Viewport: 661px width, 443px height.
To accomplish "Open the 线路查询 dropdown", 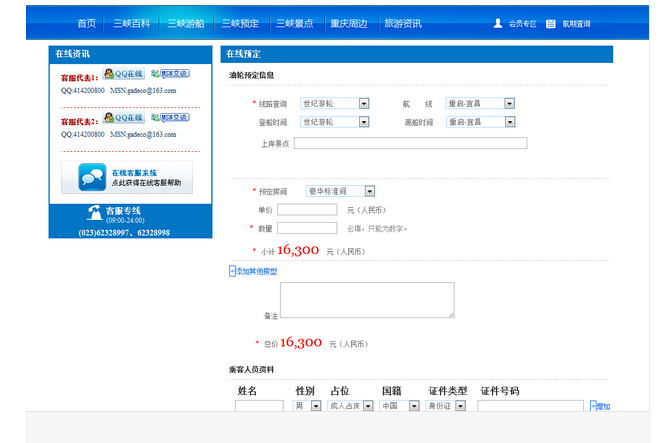I will point(363,103).
